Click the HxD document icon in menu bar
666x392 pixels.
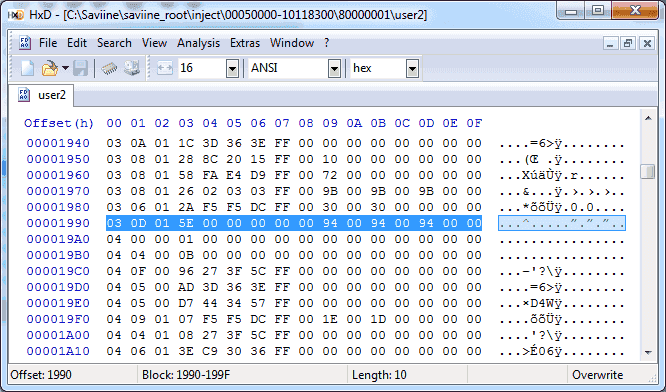pyautogui.click(x=25, y=43)
